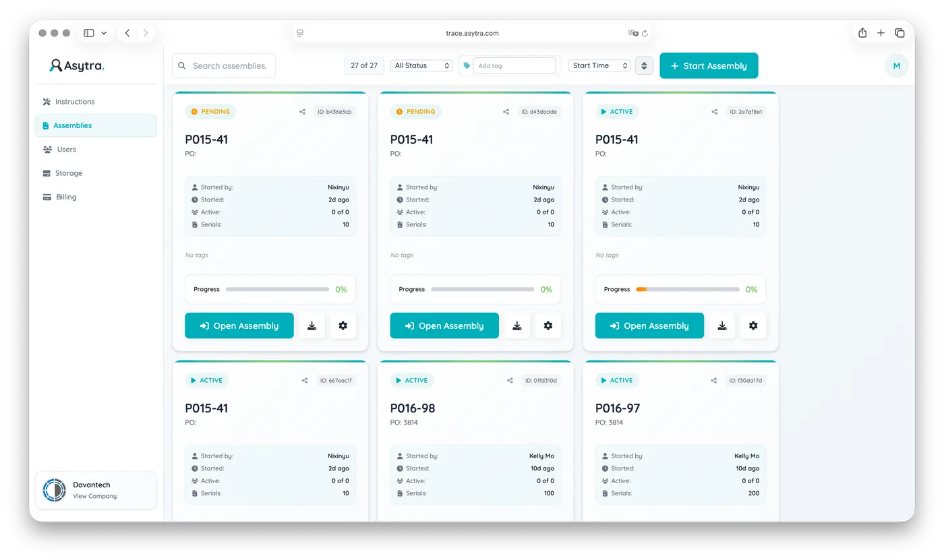This screenshot has width=944, height=560.
Task: Click the share icon on card 667eec1f
Action: coord(305,381)
